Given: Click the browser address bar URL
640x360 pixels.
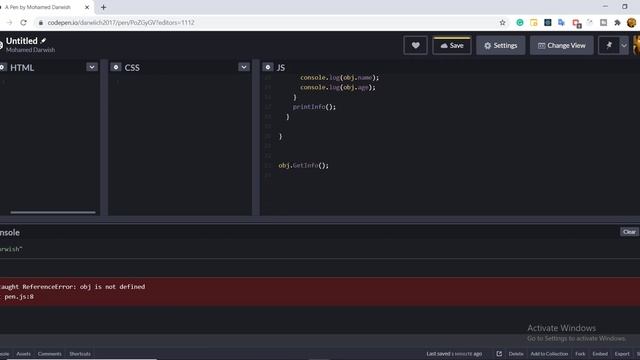Looking at the screenshot, I should coord(121,23).
